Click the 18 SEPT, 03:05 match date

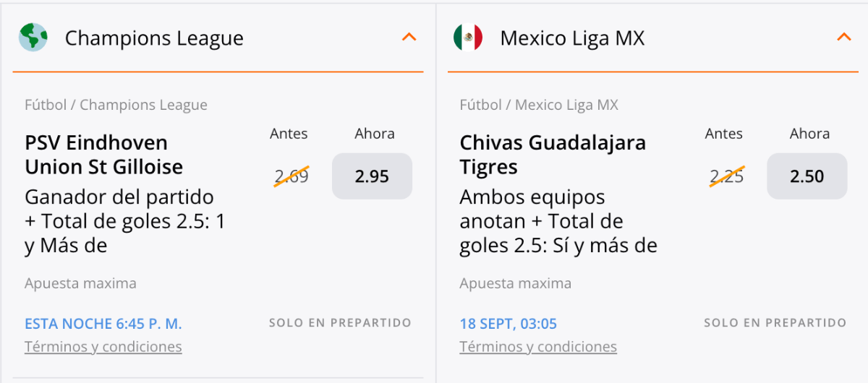click(x=508, y=324)
